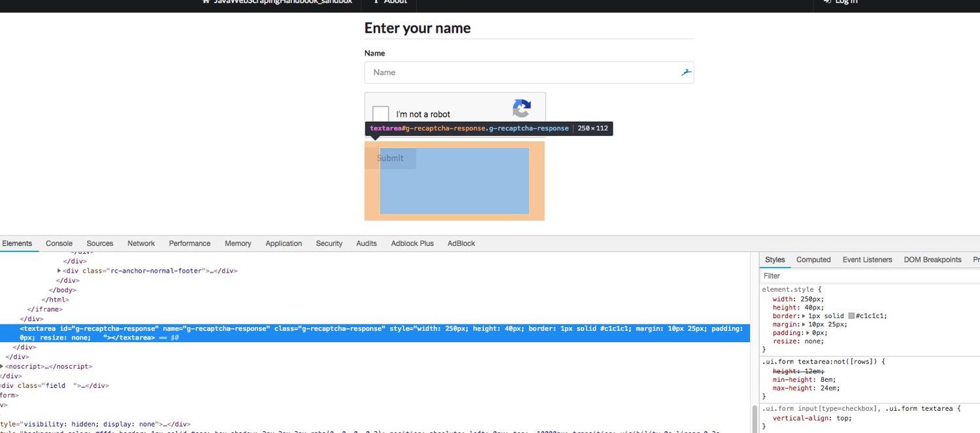Open the DOM Breakpoints sidebar tab
The height and width of the screenshot is (433, 980).
coord(932,260)
